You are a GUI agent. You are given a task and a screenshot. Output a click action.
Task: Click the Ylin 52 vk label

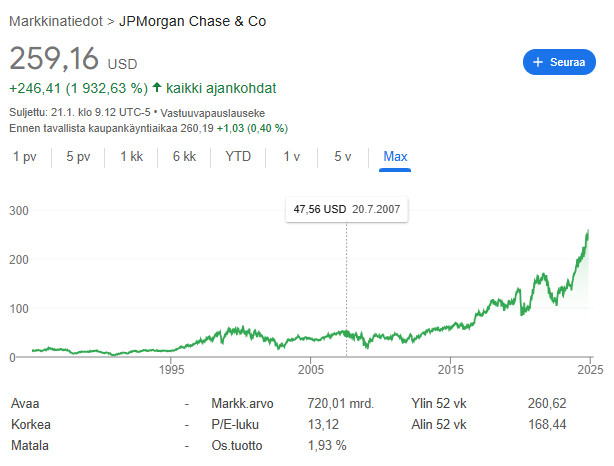tap(439, 403)
